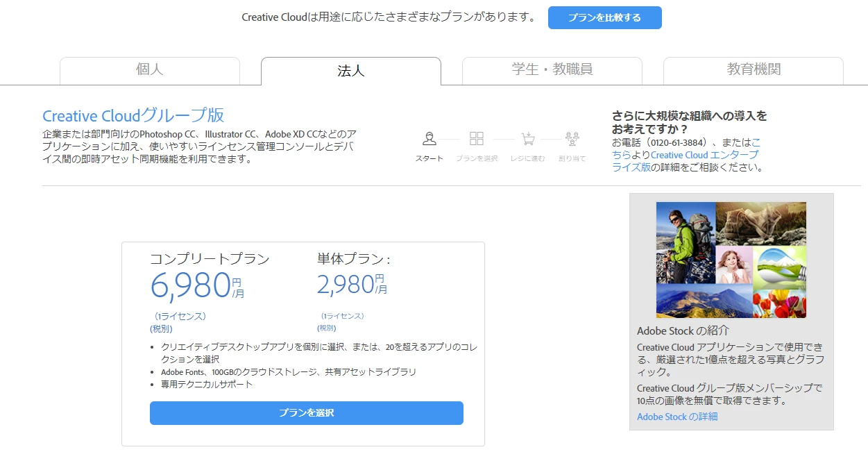868x452 pixels.
Task: Click the Creative Cloudグループ版 heading
Action: tap(133, 115)
